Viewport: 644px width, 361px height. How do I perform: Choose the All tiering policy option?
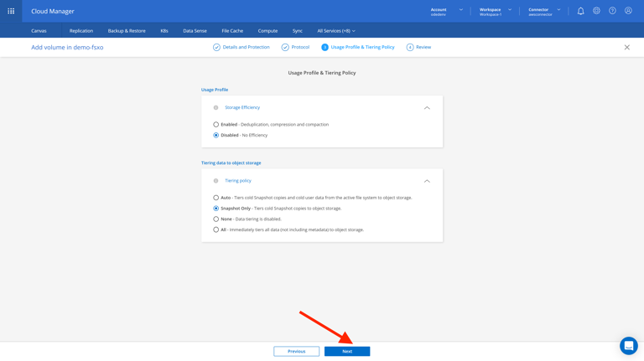click(216, 229)
